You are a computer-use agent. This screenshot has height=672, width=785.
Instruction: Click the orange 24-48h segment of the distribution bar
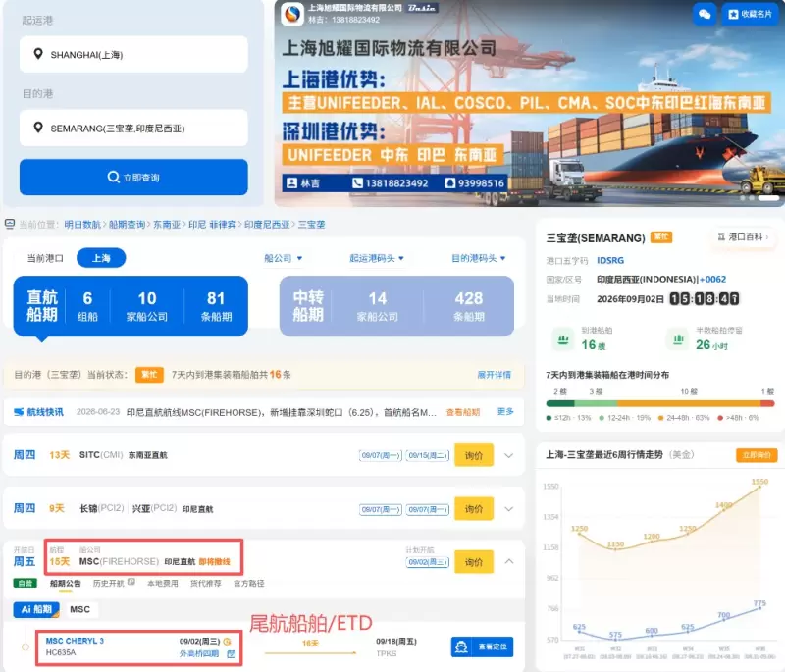point(689,403)
